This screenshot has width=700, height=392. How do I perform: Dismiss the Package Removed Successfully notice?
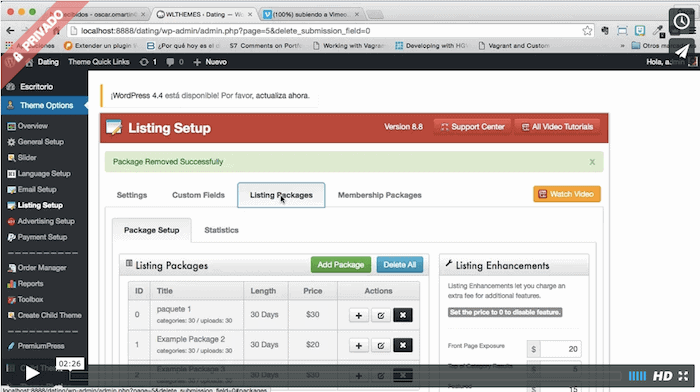tap(592, 162)
